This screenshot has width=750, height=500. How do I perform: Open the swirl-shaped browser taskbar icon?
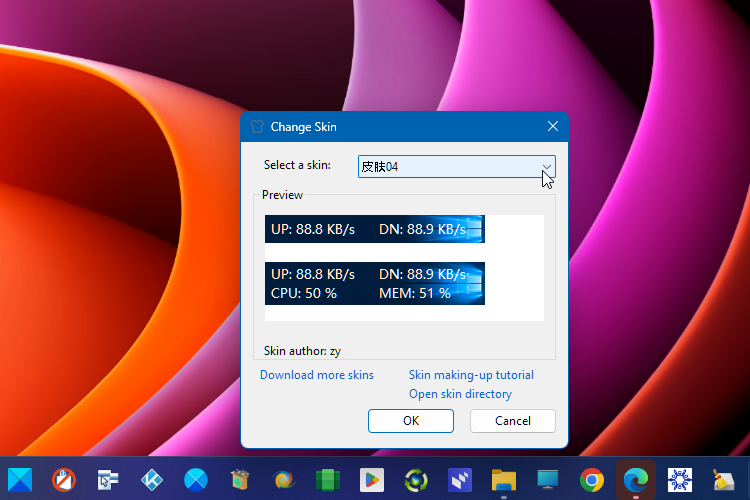pos(284,479)
